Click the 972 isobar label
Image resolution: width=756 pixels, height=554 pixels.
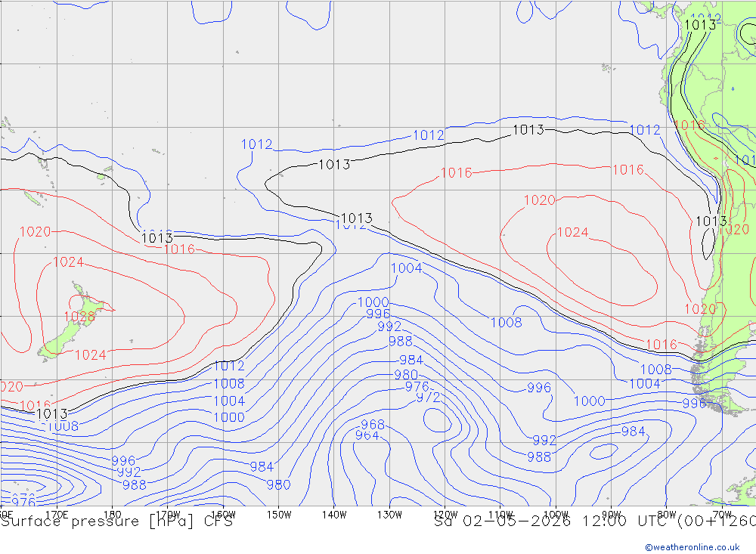point(428,398)
